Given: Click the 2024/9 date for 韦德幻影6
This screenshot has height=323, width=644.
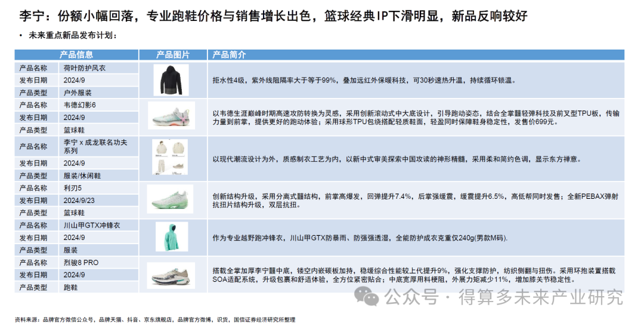Looking at the screenshot, I should (x=75, y=117).
